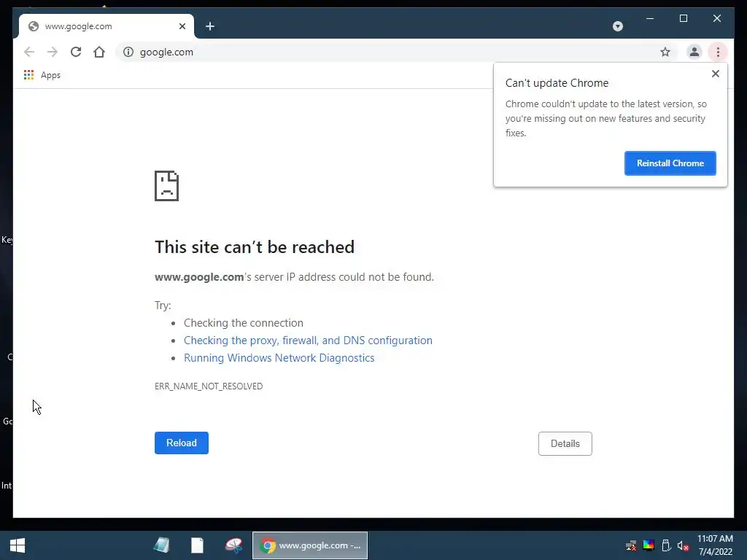Screen dimensions: 747x560
Task: Open the blue notebook app in taskbar
Action: [x=161, y=545]
